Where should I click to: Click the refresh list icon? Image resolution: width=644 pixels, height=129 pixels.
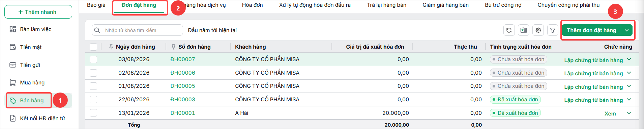point(509,30)
